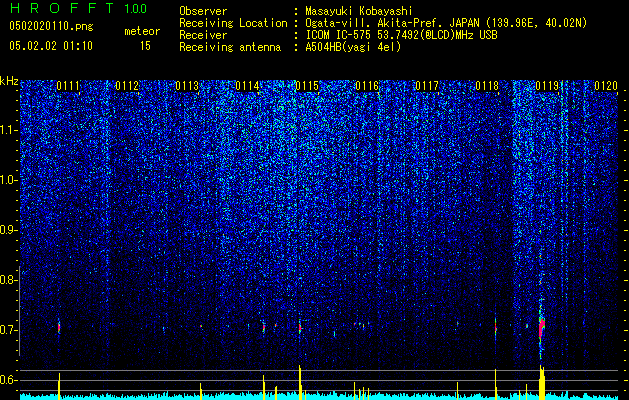The image size is (629, 400).
Task: Click the 0120 time marker
Action: pyautogui.click(x=606, y=86)
